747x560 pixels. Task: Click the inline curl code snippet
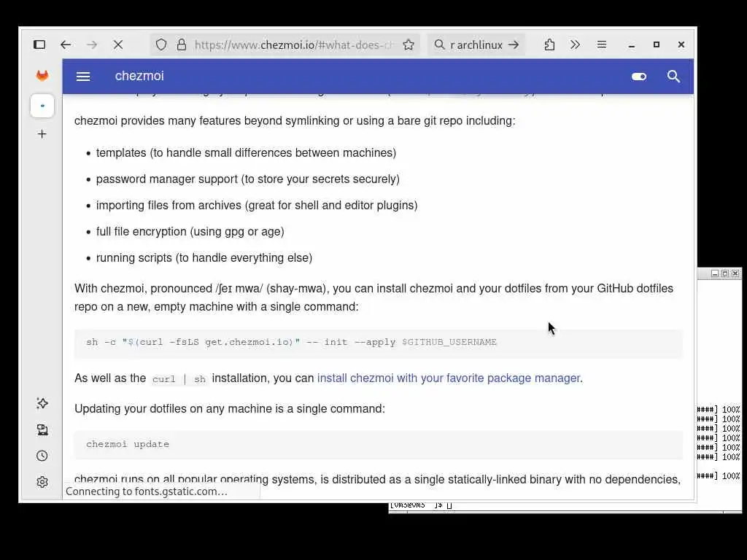click(164, 379)
